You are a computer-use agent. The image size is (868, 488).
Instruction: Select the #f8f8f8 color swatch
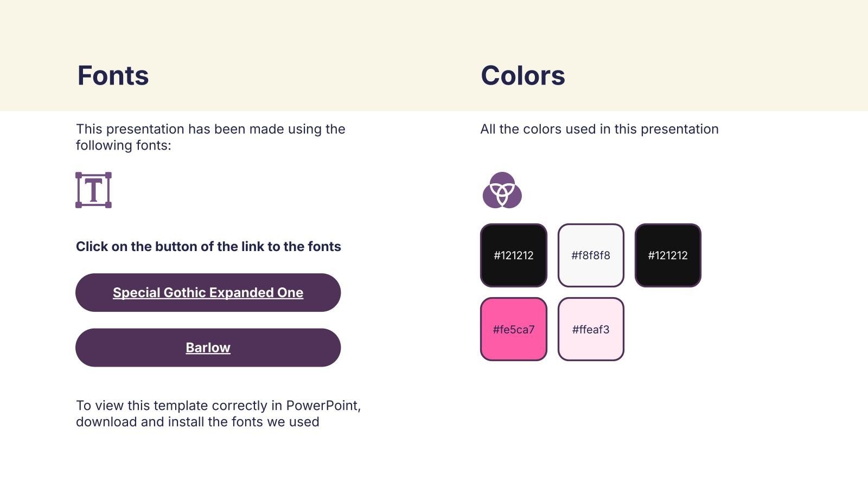click(591, 255)
